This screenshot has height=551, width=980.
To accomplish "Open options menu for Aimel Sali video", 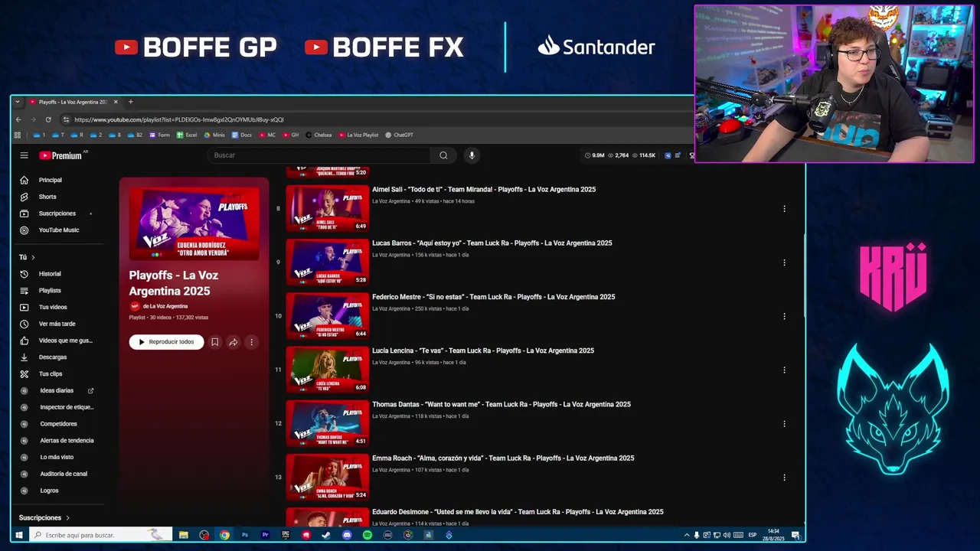I will pyautogui.click(x=784, y=209).
